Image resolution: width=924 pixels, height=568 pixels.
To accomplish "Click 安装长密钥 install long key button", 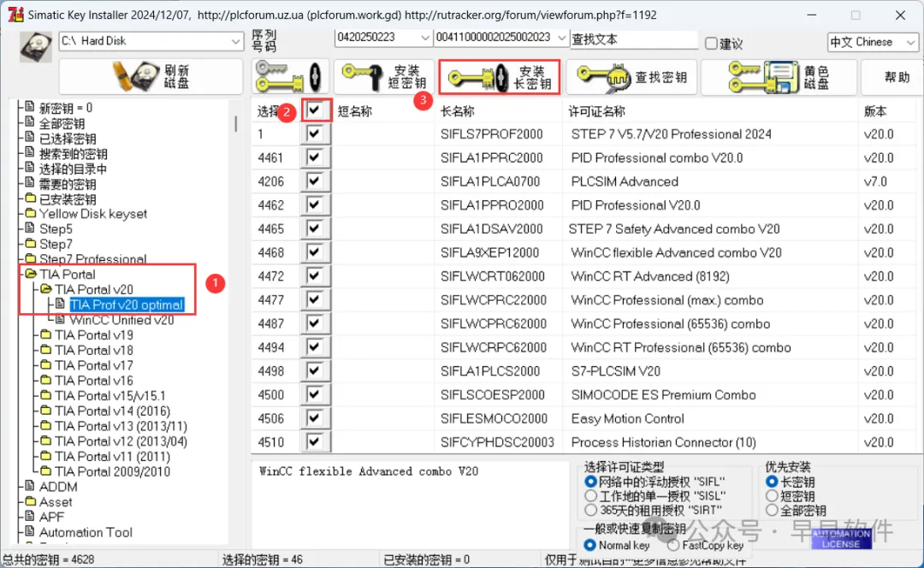I will coord(499,77).
